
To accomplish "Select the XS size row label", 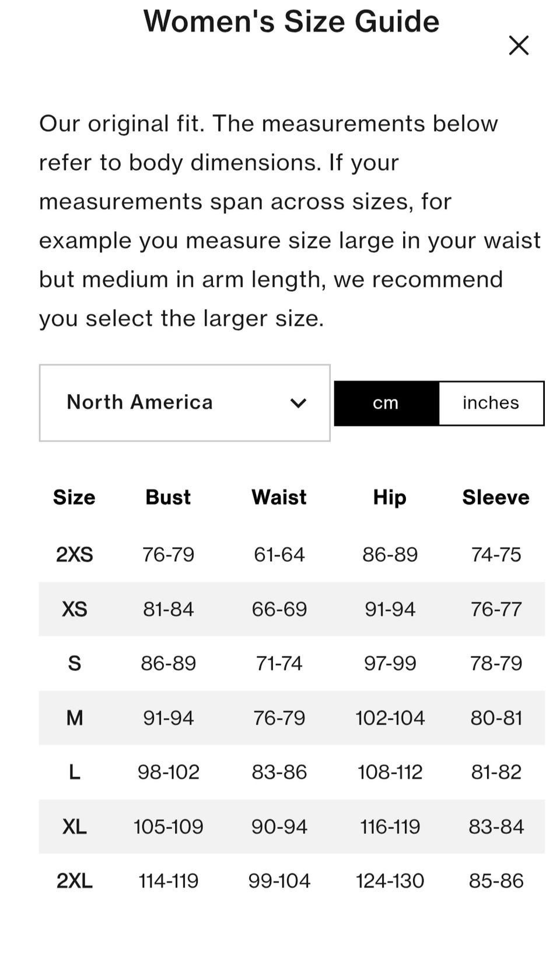I will 75,609.
